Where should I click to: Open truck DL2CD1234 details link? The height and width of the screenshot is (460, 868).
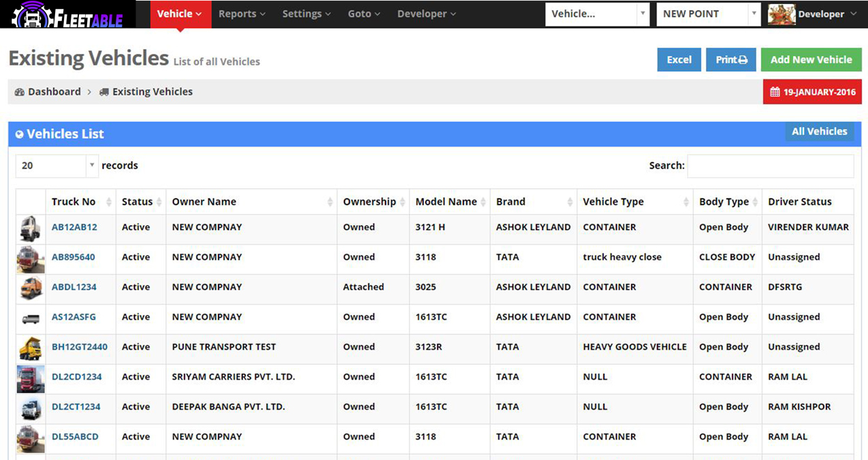[77, 377]
